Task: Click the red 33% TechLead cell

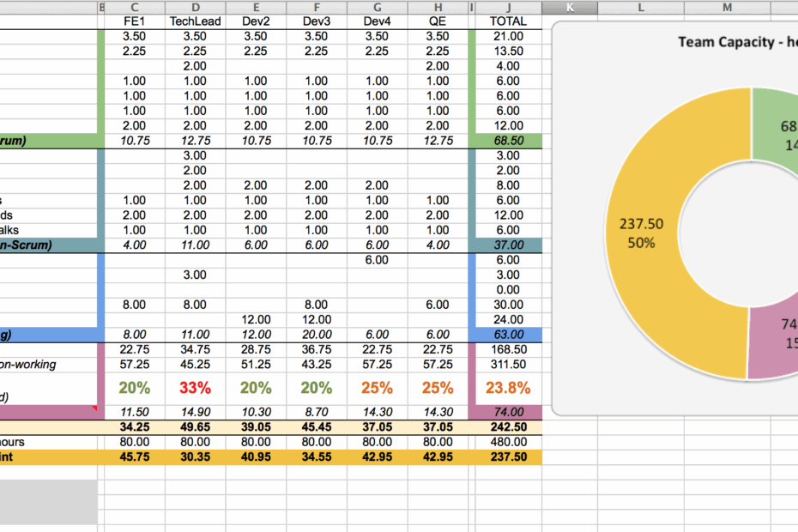Action: point(196,388)
